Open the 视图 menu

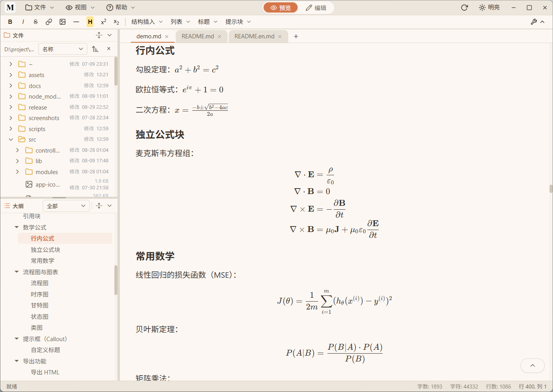tap(80, 7)
